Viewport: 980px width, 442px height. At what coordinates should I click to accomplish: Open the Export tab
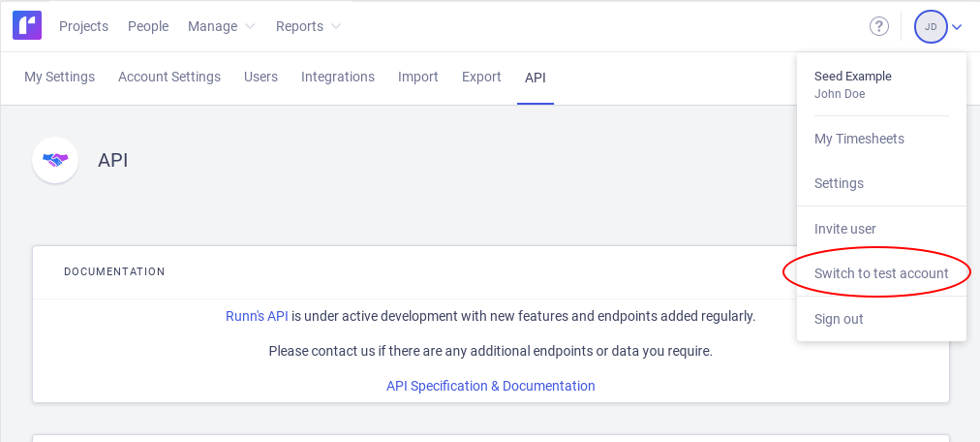(481, 77)
